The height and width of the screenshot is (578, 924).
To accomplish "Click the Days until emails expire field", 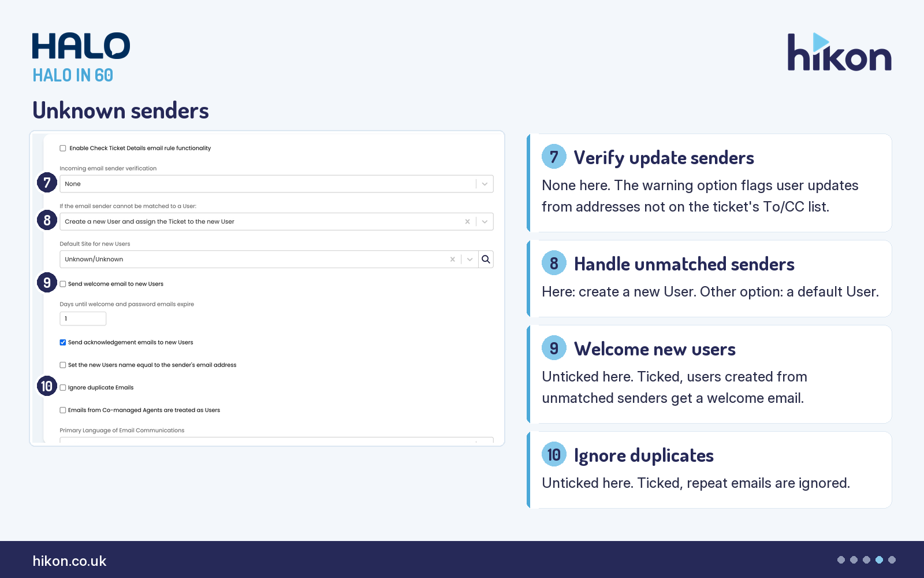I will click(83, 318).
